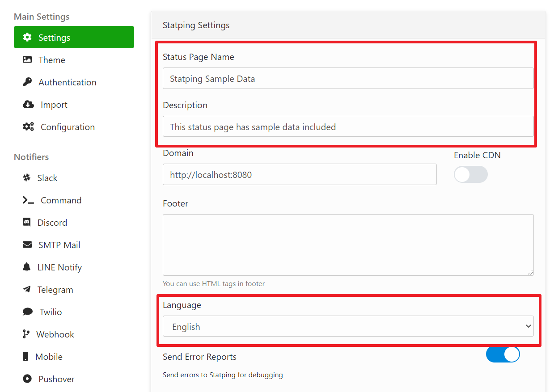Click the Status Page Name input field

point(348,78)
